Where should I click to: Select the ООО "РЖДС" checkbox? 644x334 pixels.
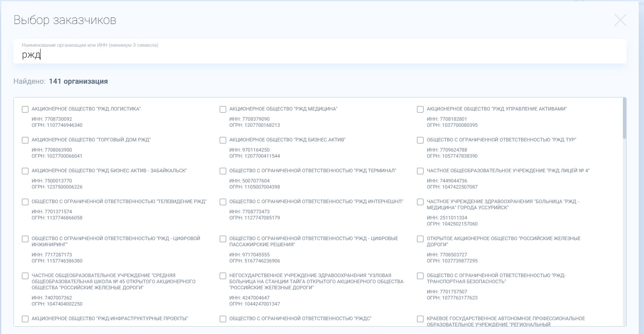click(223, 319)
